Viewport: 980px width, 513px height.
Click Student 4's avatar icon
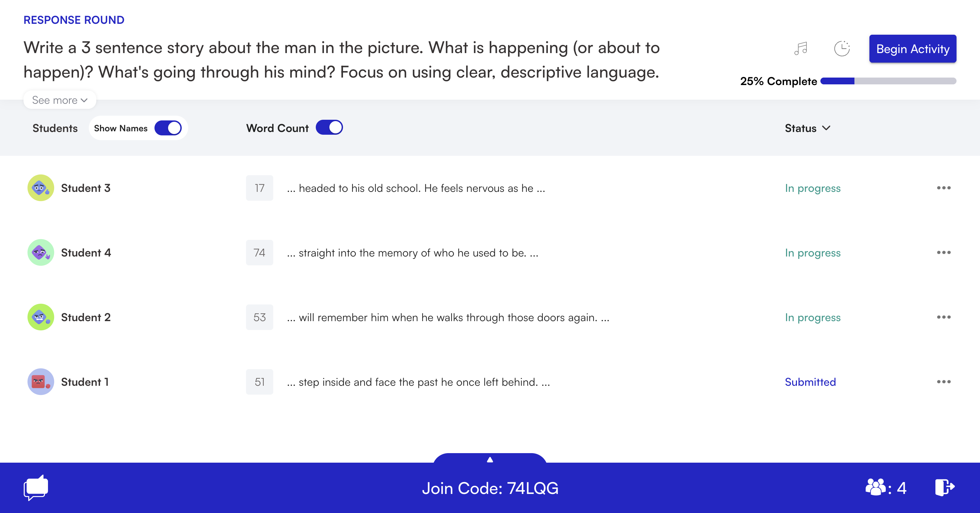click(x=40, y=252)
